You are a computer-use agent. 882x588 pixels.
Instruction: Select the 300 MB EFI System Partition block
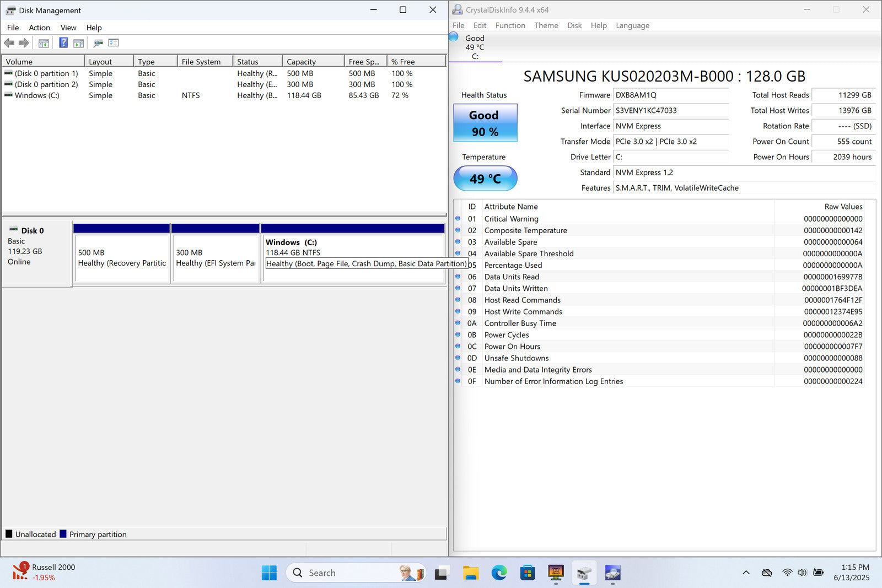pos(216,253)
